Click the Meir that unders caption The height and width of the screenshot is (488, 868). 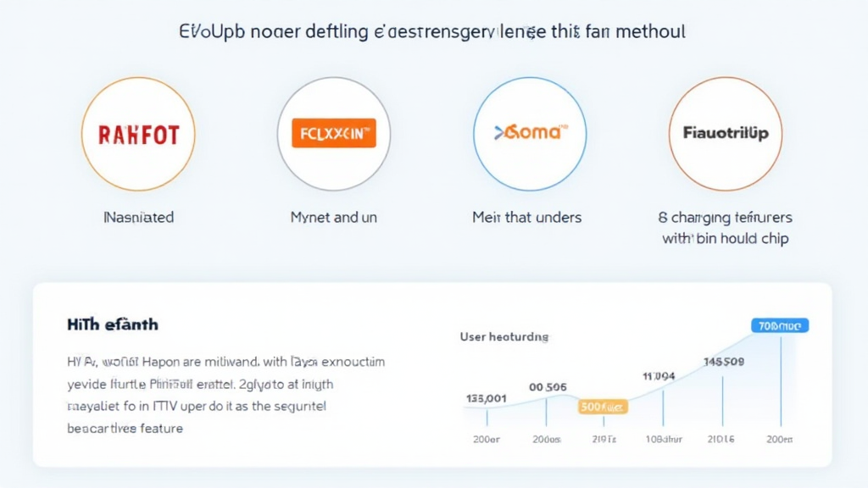pos(526,218)
